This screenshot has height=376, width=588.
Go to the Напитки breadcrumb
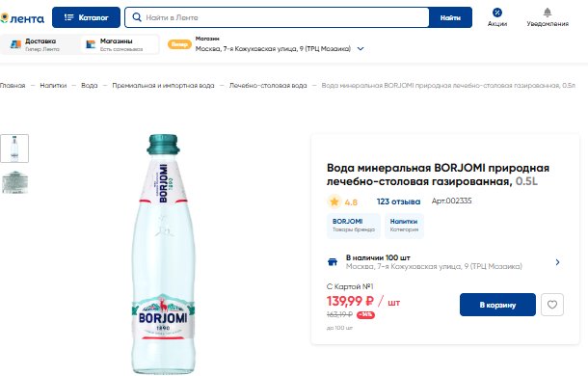pos(53,86)
